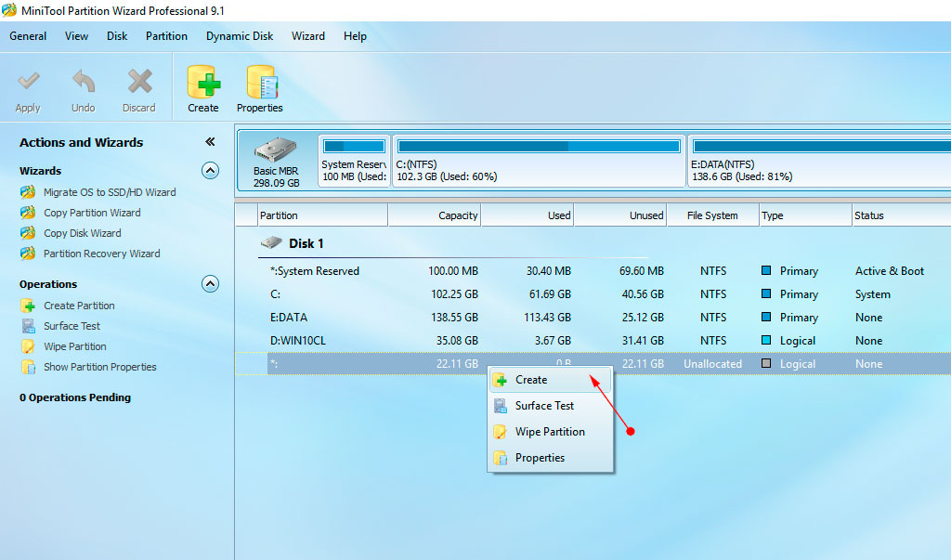The width and height of the screenshot is (951, 560).
Task: Select the E:DATA(NTFS) block in disk map
Action: click(820, 161)
